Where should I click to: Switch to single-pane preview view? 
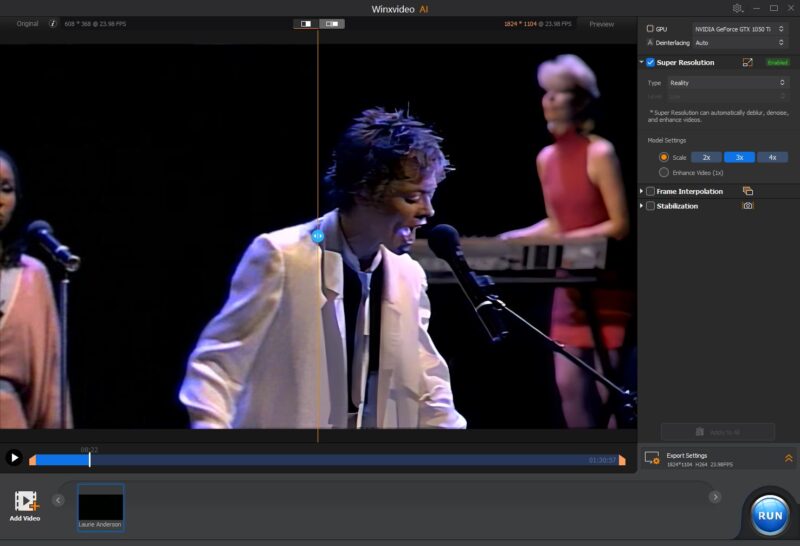coord(305,24)
